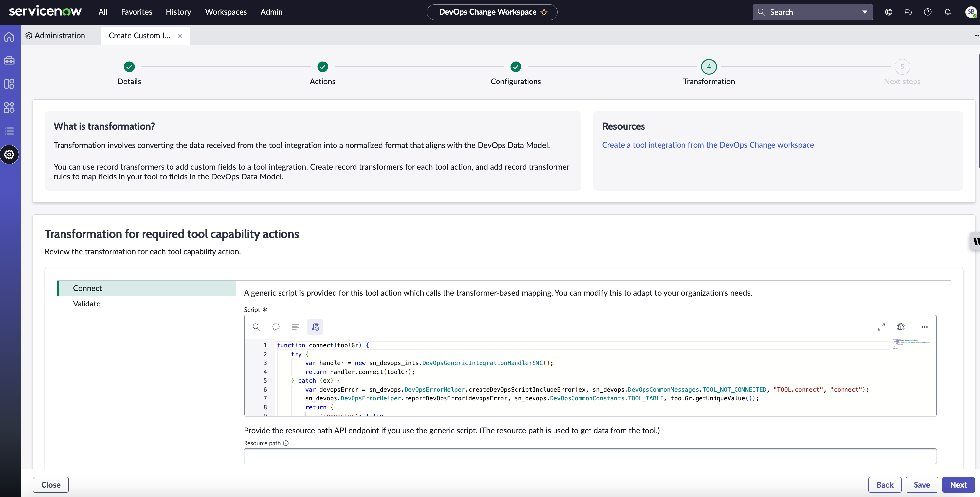Click the search icon in script toolbar
The image size is (980, 497).
click(x=256, y=327)
